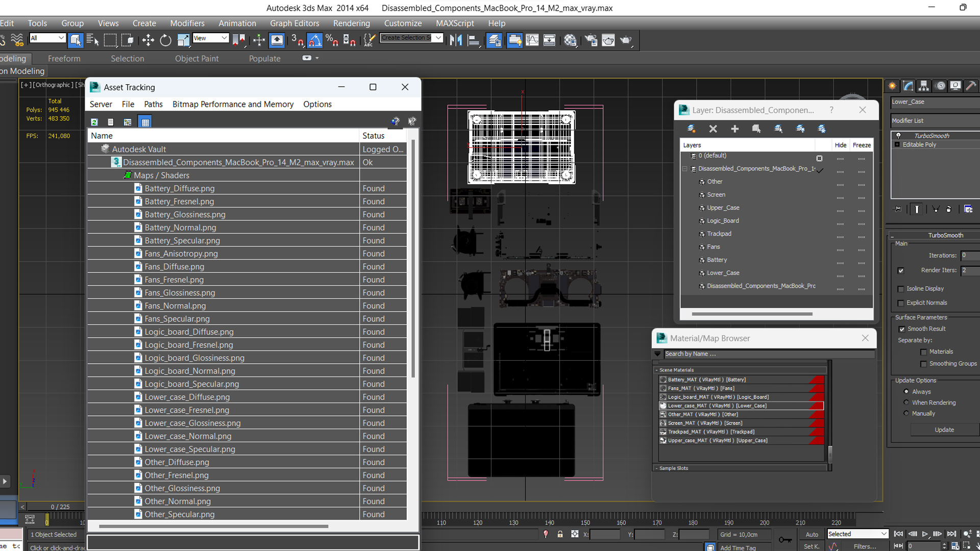Click the Auto key button
The height and width of the screenshot is (551, 980).
pos(812,534)
